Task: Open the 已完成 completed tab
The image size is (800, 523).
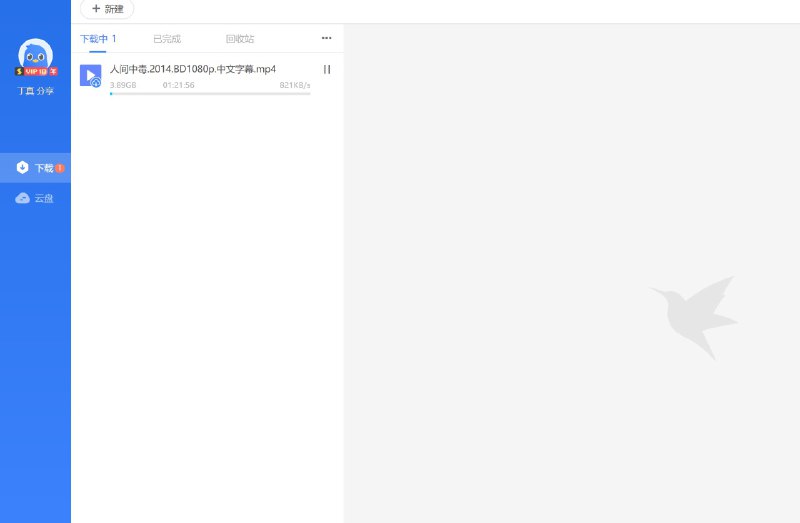Action: [x=167, y=39]
